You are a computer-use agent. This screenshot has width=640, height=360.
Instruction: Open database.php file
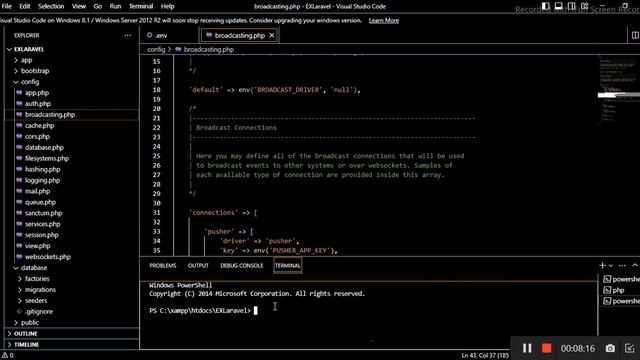click(44, 147)
